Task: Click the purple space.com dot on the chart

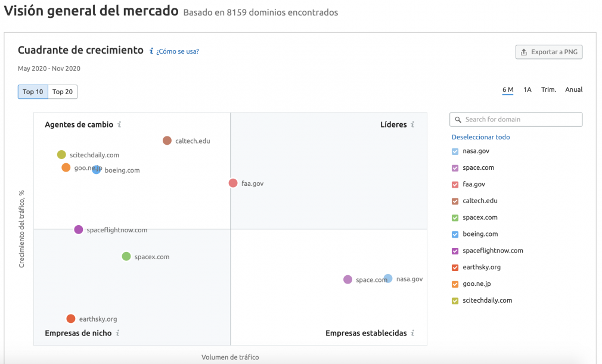Action: (347, 279)
